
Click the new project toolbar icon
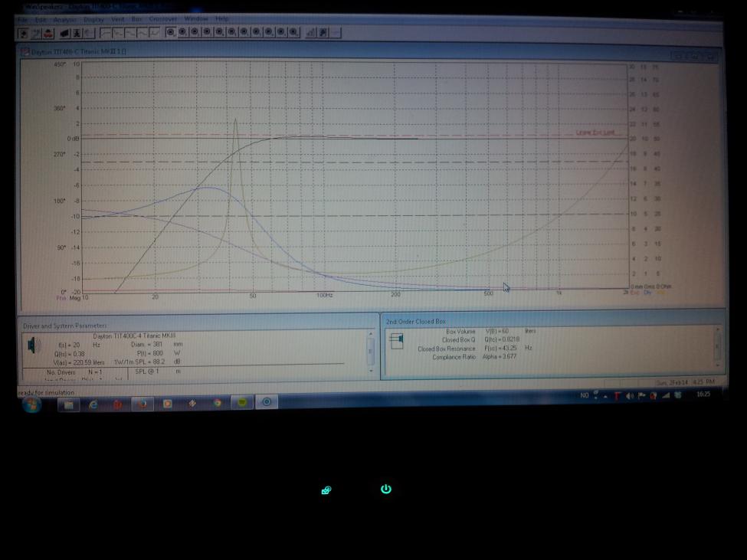pyautogui.click(x=23, y=34)
